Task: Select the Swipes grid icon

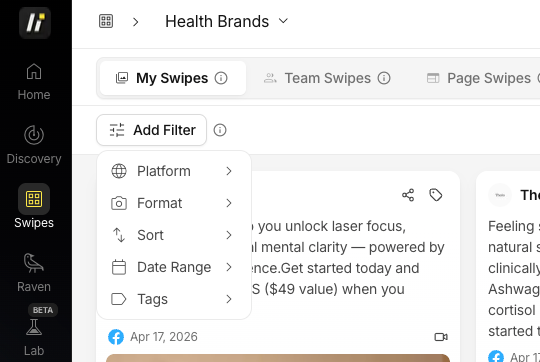Action: coord(34,199)
